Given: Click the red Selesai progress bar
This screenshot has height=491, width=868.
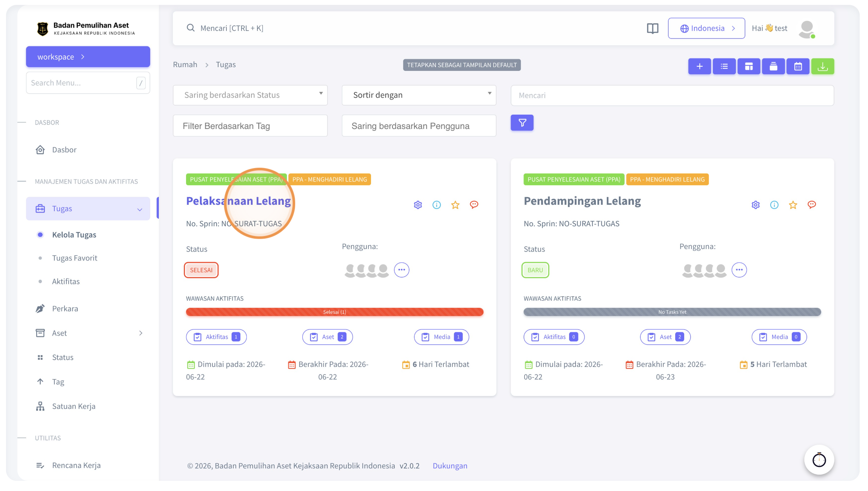Looking at the screenshot, I should (x=334, y=312).
